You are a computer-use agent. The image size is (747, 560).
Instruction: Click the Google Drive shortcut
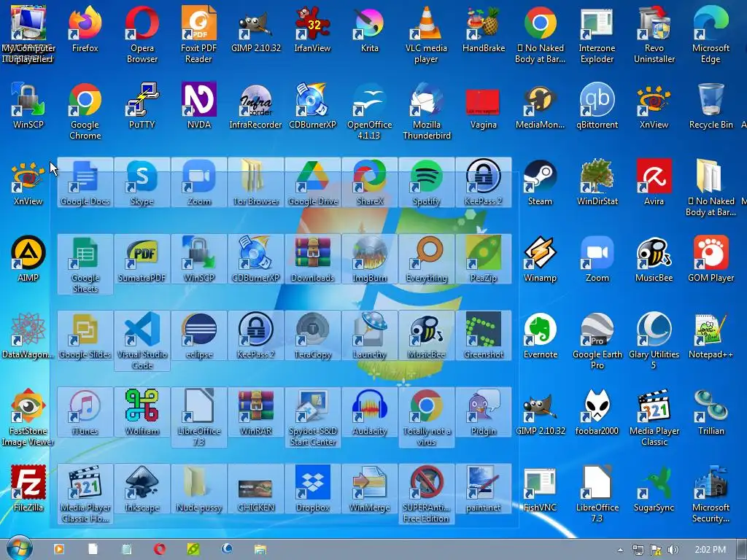tap(312, 182)
